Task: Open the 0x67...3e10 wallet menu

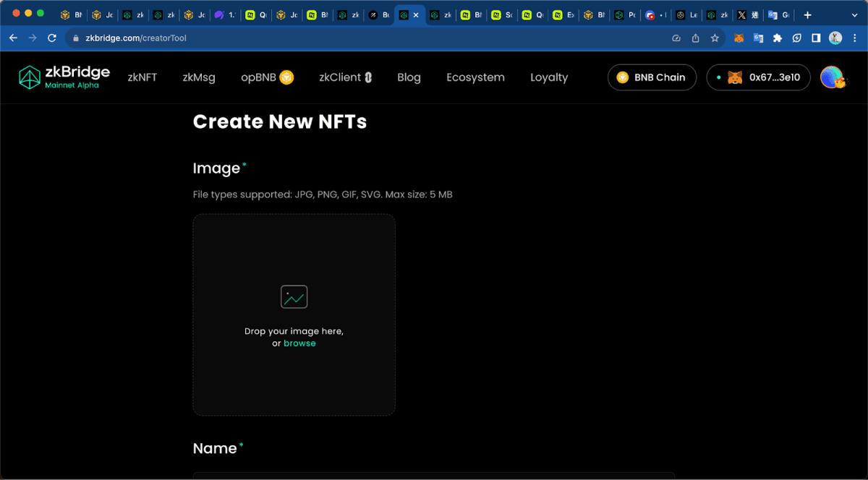Action: click(x=758, y=77)
